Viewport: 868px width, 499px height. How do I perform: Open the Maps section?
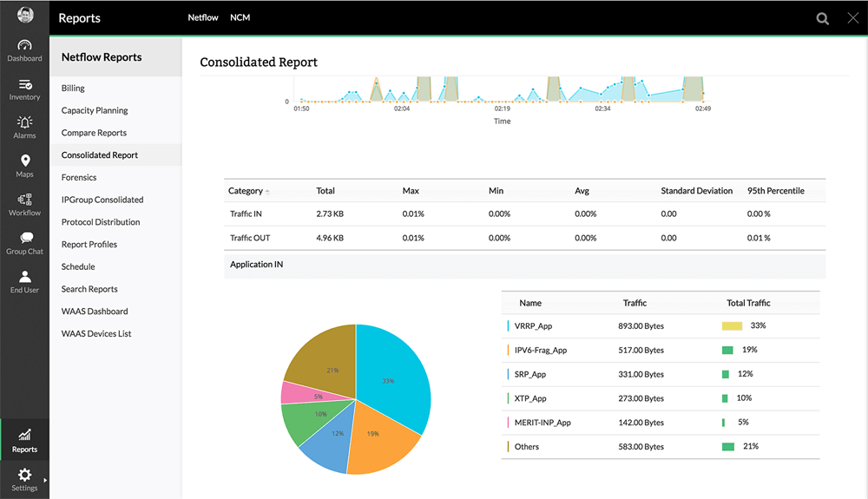[24, 167]
